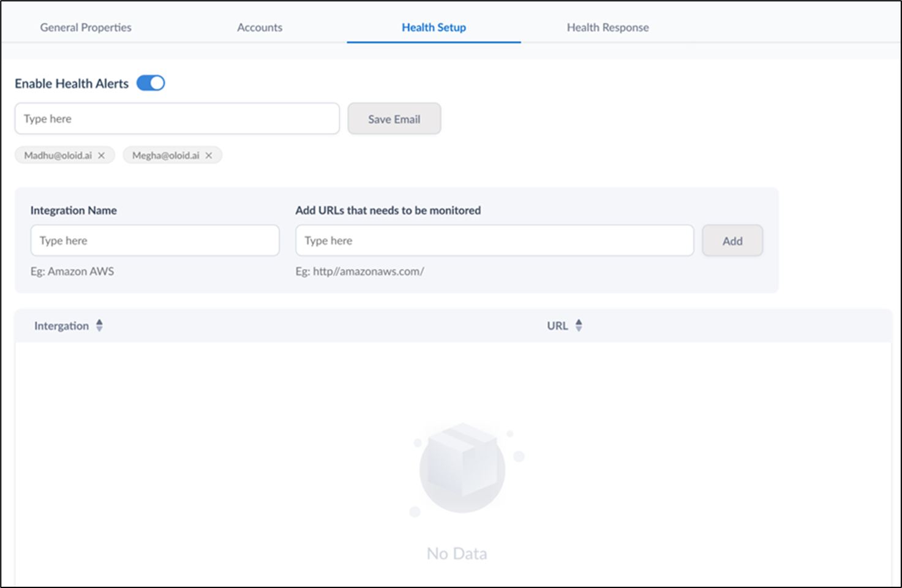Sort by the URL column arrows

[579, 326]
